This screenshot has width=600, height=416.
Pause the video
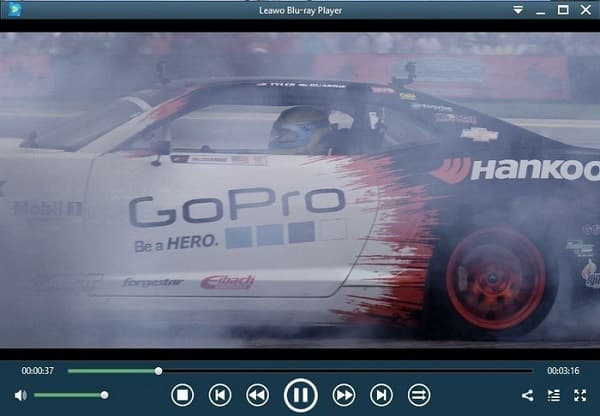(x=300, y=395)
